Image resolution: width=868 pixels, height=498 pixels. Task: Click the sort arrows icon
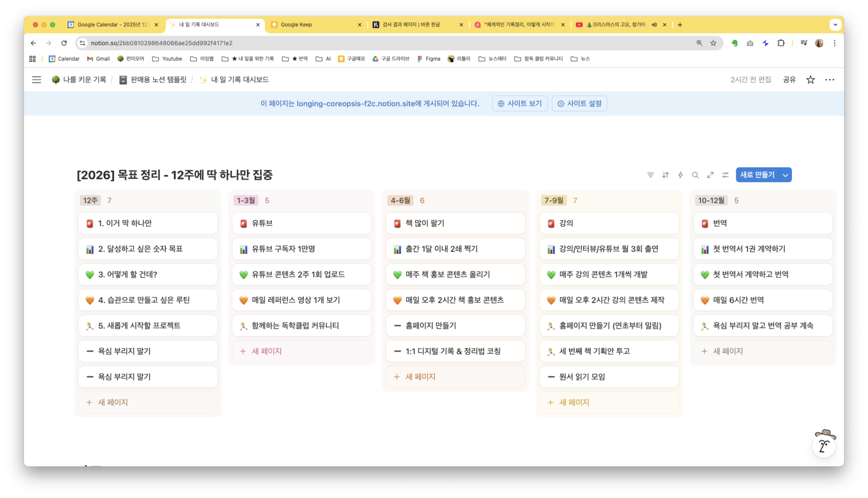click(665, 175)
